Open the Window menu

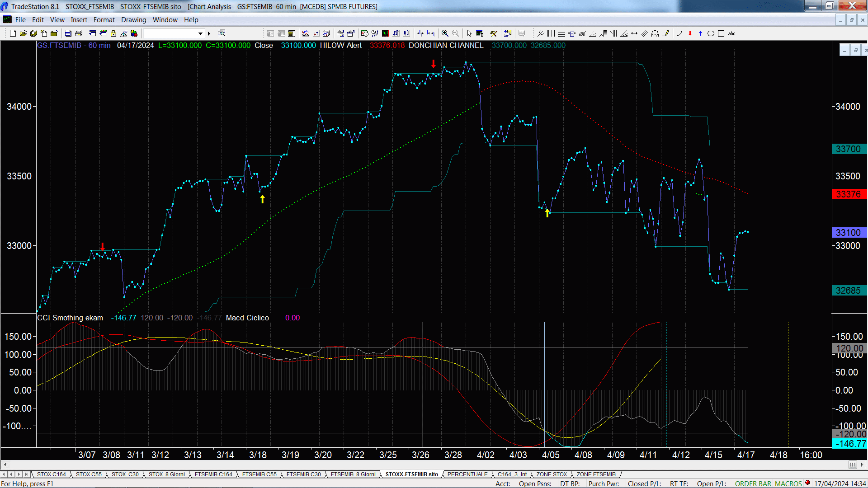pos(165,20)
